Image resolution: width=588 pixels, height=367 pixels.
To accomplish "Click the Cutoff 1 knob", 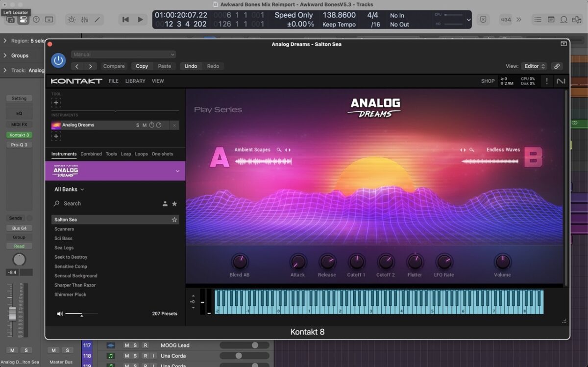I will tap(356, 262).
